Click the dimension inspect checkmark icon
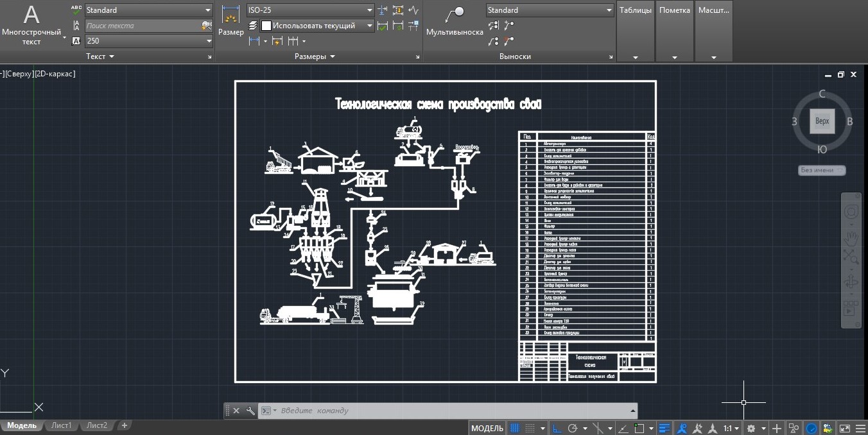The width and height of the screenshot is (868, 435). pos(383,26)
